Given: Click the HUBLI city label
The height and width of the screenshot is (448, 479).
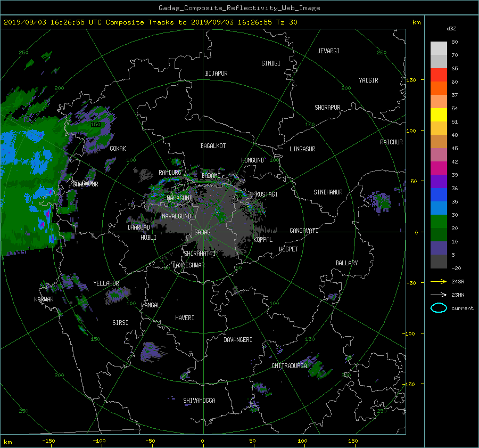Looking at the screenshot, I should point(148,238).
